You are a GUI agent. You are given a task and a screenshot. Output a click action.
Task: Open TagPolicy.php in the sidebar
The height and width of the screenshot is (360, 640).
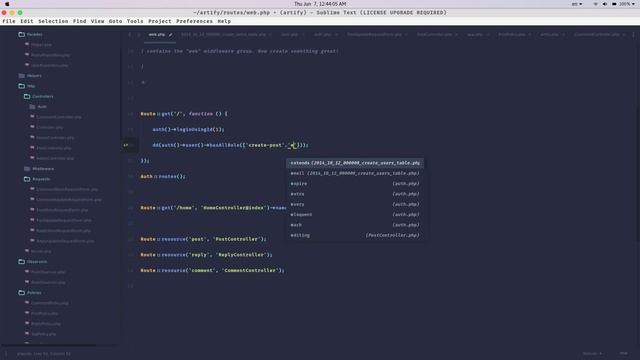click(44, 334)
